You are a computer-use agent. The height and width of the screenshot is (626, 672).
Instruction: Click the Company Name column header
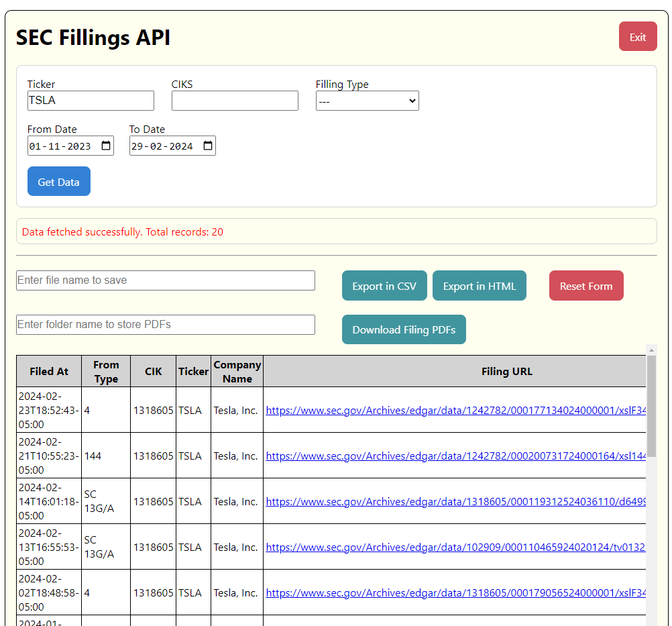[237, 371]
